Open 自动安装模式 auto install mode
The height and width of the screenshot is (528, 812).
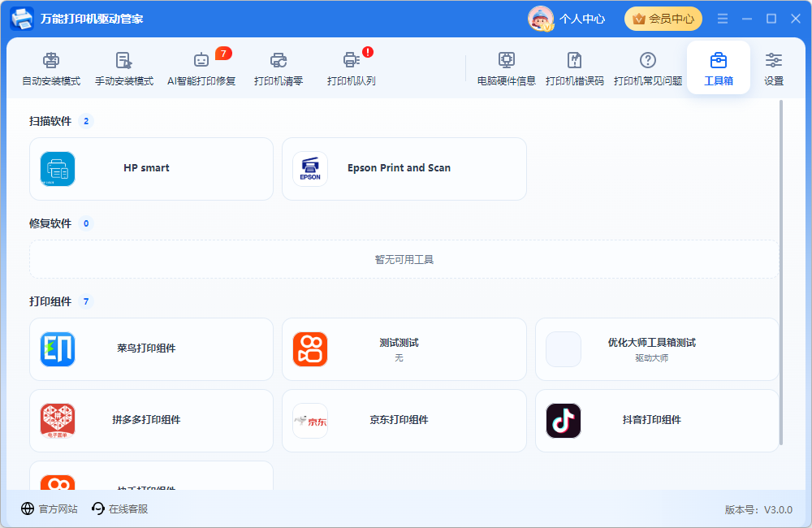(x=51, y=68)
